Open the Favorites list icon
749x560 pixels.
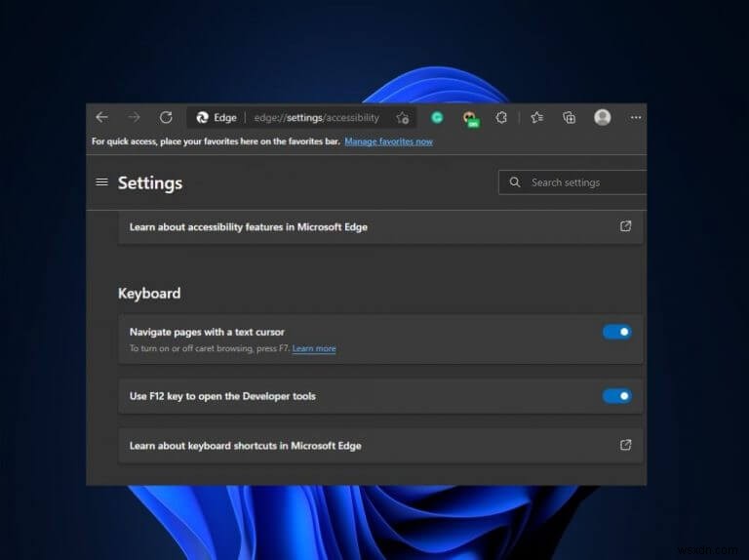[537, 117]
